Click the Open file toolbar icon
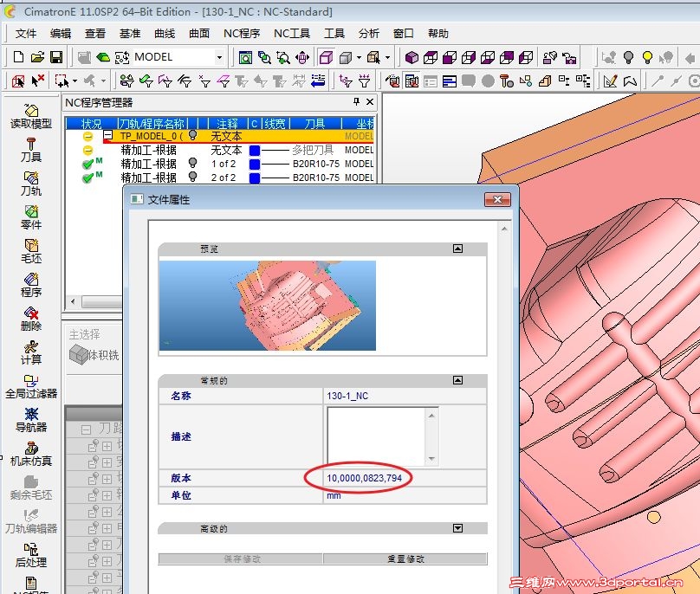Viewport: 700px width, 594px height. [37, 57]
